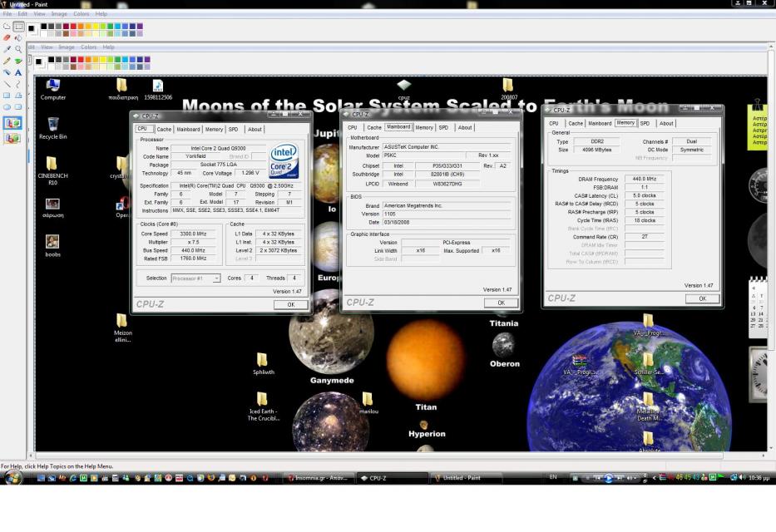Select the Magnifier tool
The image size is (776, 532).
click(x=18, y=49)
